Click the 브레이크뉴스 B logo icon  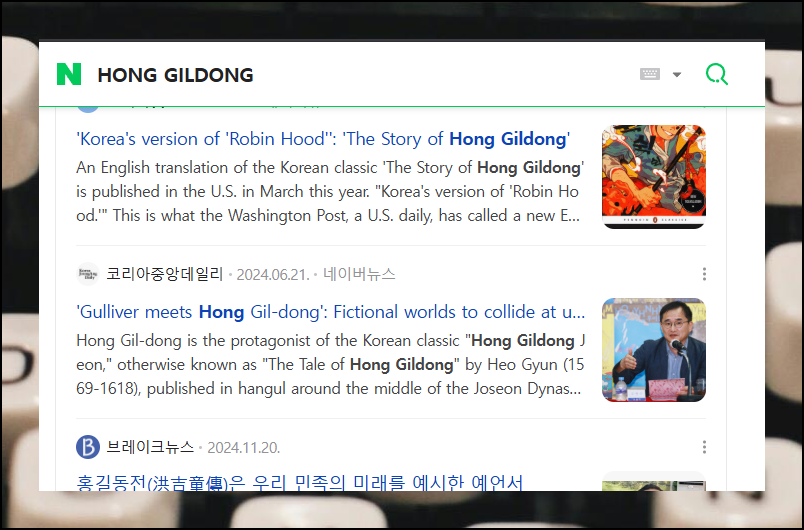(88, 447)
